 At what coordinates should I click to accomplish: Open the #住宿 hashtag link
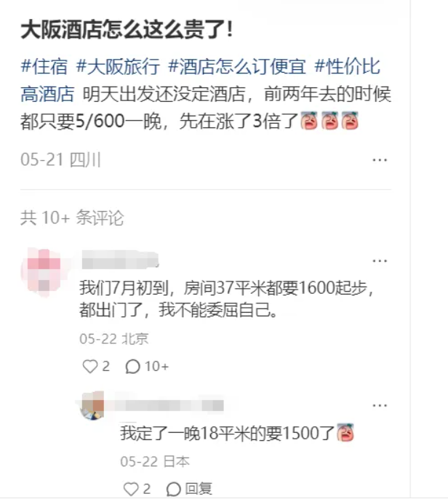(x=44, y=66)
